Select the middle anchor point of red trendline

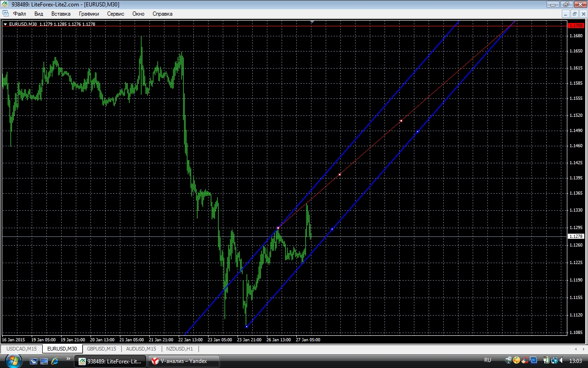[x=339, y=174]
